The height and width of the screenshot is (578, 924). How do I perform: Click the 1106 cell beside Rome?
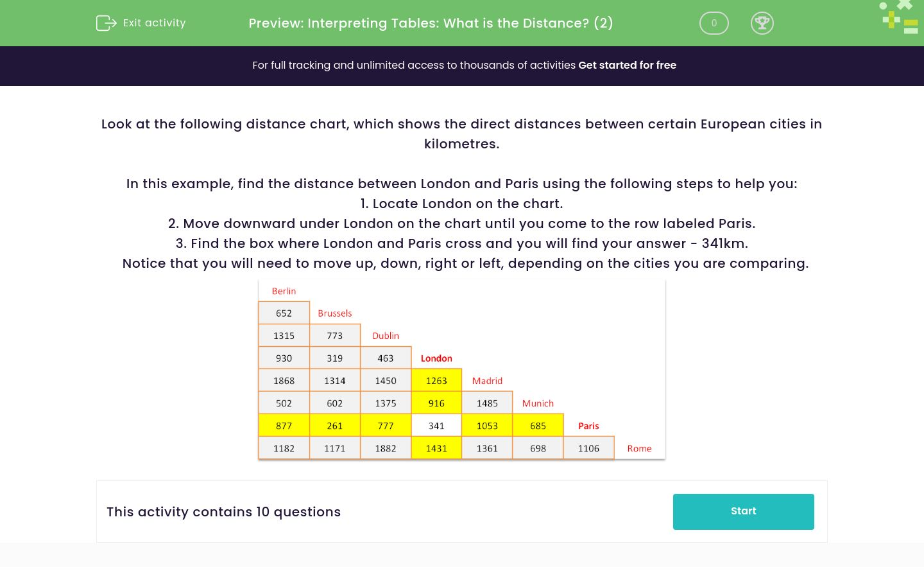588,448
